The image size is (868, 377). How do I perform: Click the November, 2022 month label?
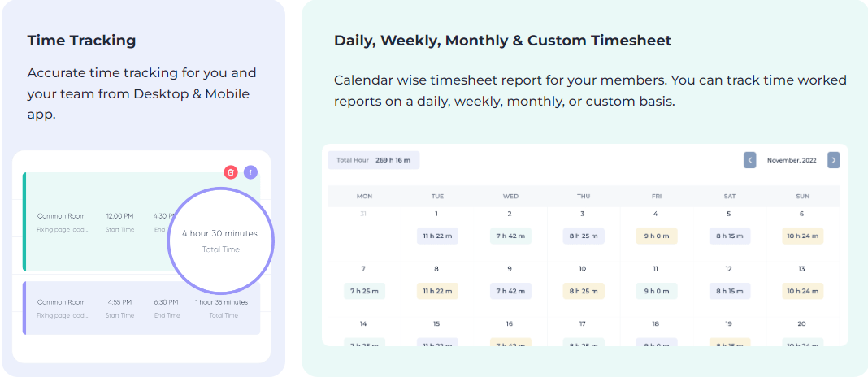click(x=792, y=160)
